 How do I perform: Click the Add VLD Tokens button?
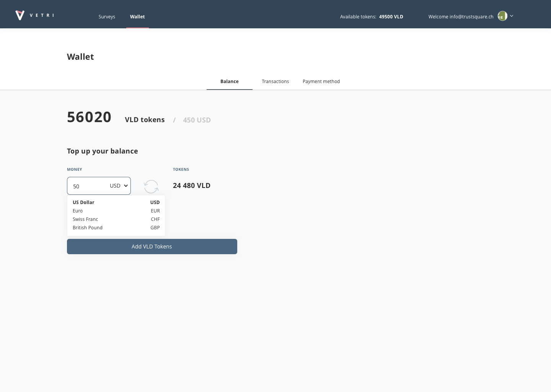[x=152, y=247]
